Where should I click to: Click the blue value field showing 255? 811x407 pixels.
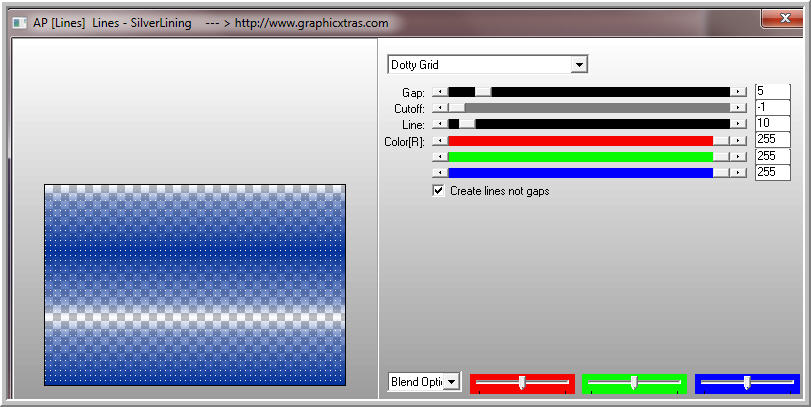[x=773, y=172]
